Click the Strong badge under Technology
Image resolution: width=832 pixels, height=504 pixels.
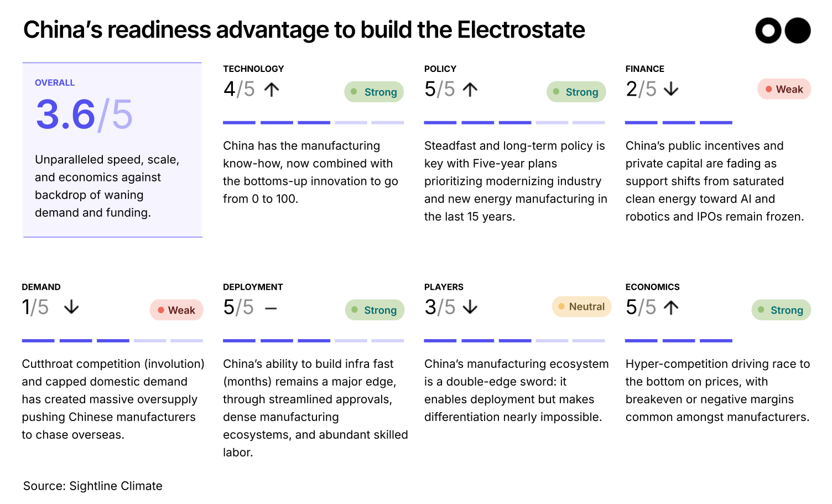coord(374,92)
